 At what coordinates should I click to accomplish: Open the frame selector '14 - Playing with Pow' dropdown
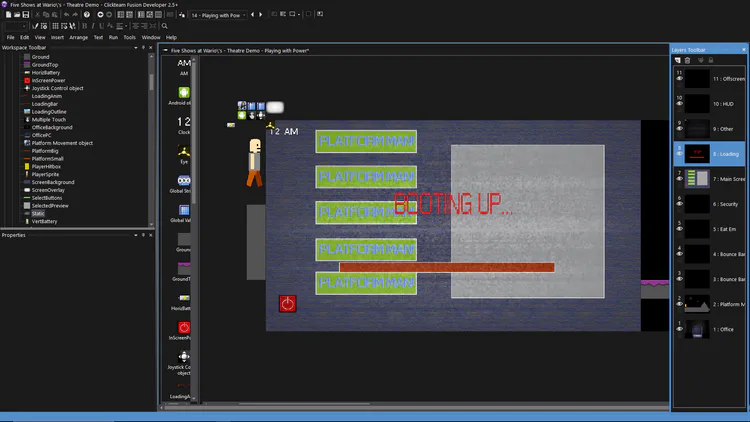(x=218, y=15)
